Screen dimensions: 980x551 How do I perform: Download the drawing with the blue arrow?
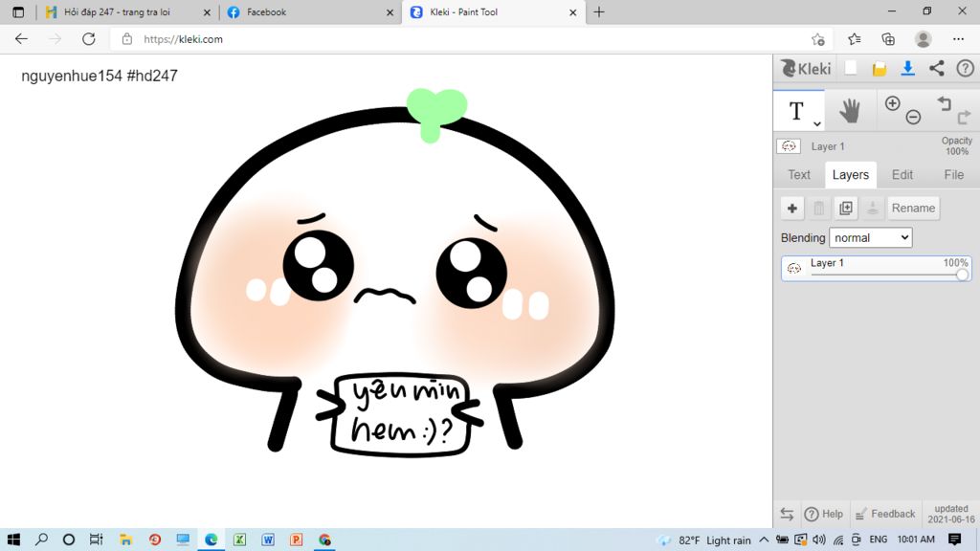coord(908,69)
